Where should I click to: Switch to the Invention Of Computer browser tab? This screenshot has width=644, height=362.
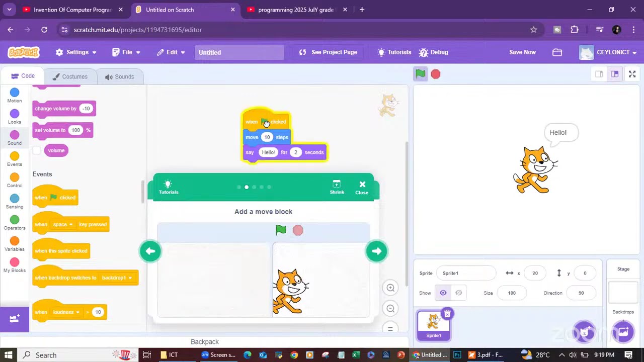point(72,10)
